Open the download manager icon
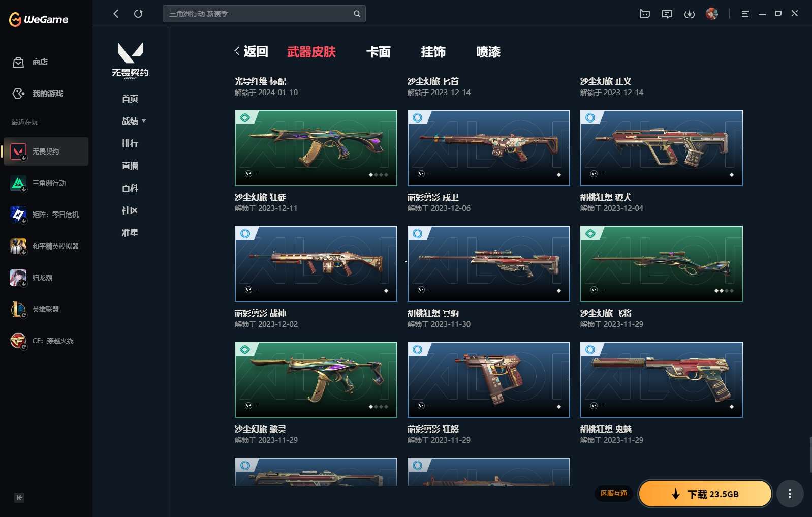812x517 pixels. click(689, 14)
